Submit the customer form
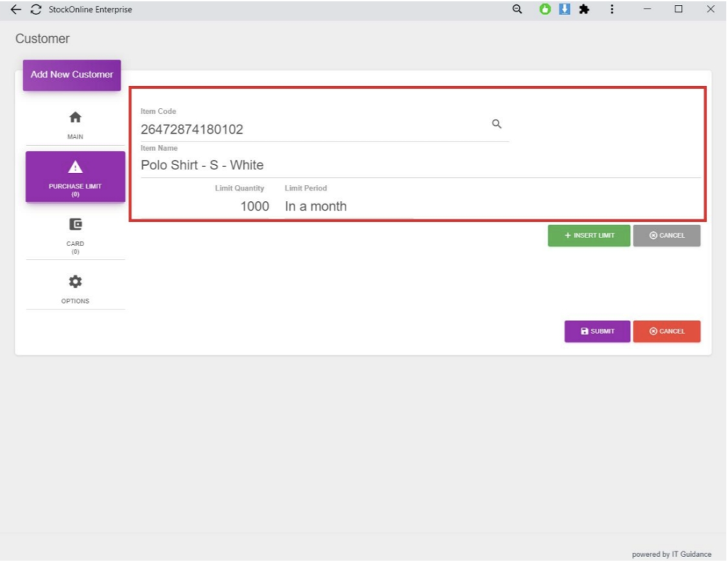 [x=596, y=332]
